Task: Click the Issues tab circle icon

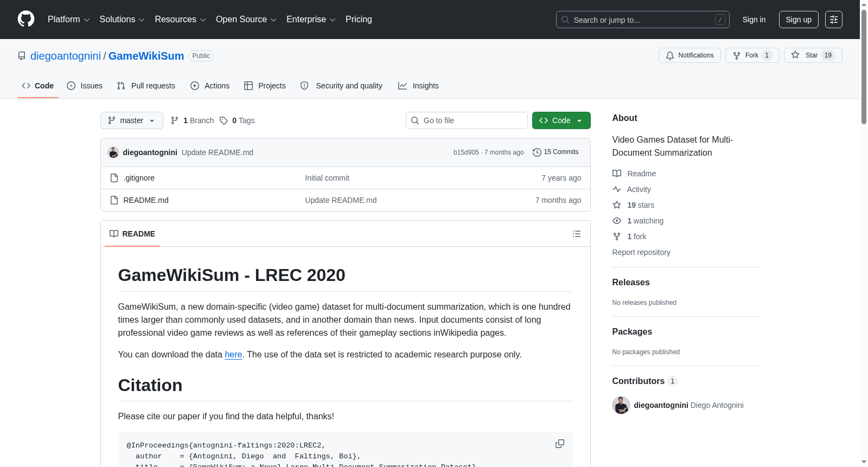Action: coord(71,86)
